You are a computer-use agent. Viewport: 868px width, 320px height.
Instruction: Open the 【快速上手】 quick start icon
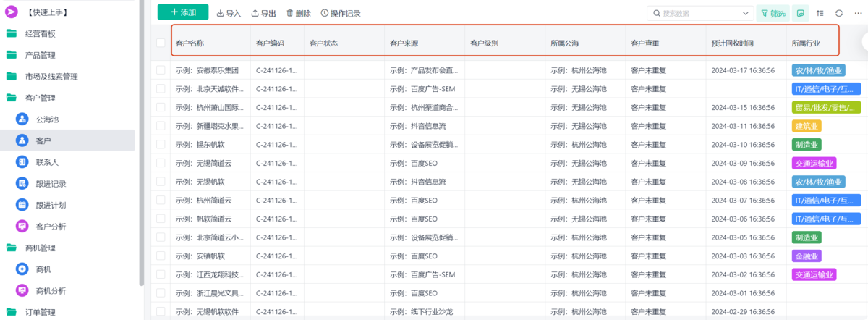point(12,12)
